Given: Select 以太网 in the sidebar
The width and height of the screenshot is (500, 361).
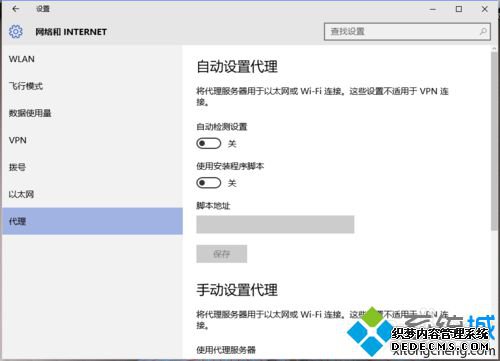Looking at the screenshot, I should click(92, 194).
